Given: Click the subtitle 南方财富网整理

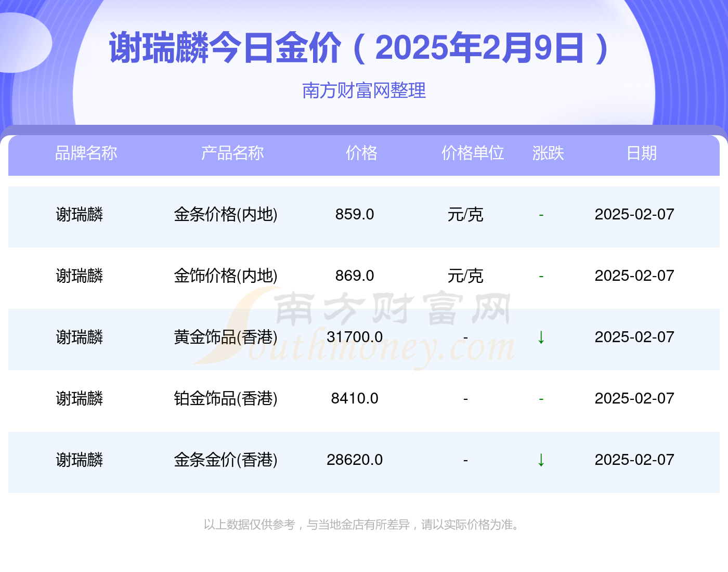Looking at the screenshot, I should 364,90.
